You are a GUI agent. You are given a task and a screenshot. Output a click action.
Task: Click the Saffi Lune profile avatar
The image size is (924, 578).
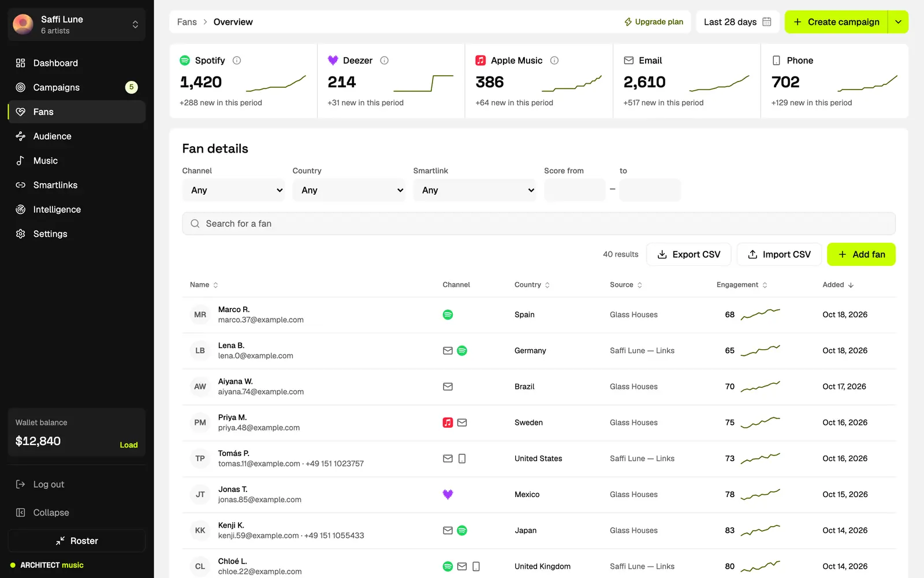coord(23,24)
